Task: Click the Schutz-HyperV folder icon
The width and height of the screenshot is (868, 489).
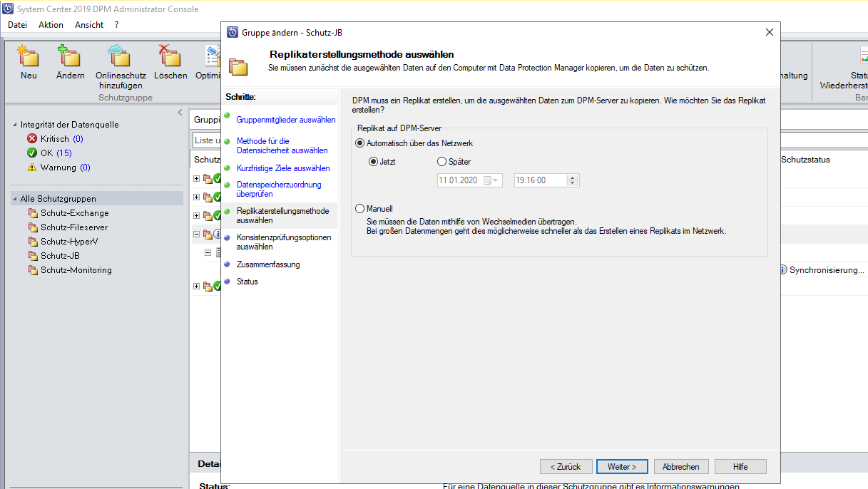Action: click(x=34, y=242)
